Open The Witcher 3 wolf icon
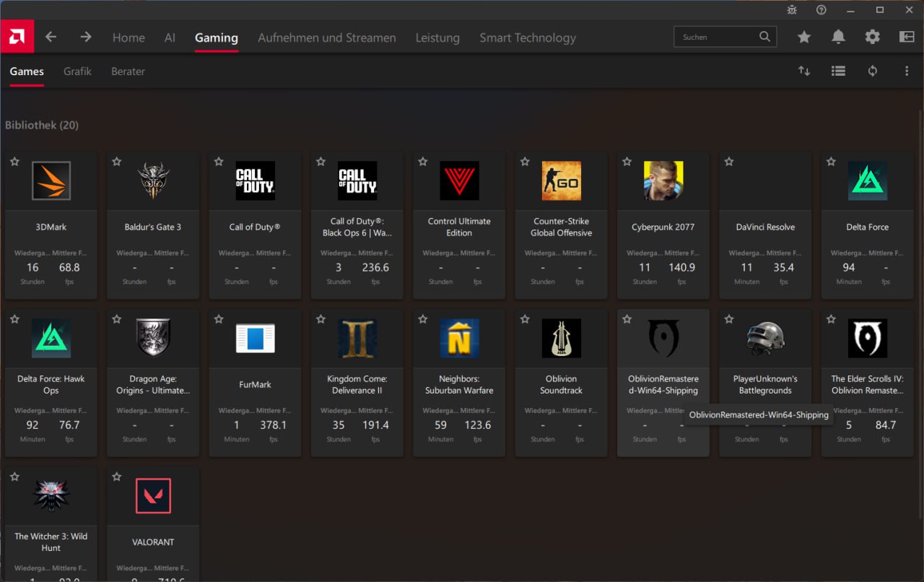 51,495
